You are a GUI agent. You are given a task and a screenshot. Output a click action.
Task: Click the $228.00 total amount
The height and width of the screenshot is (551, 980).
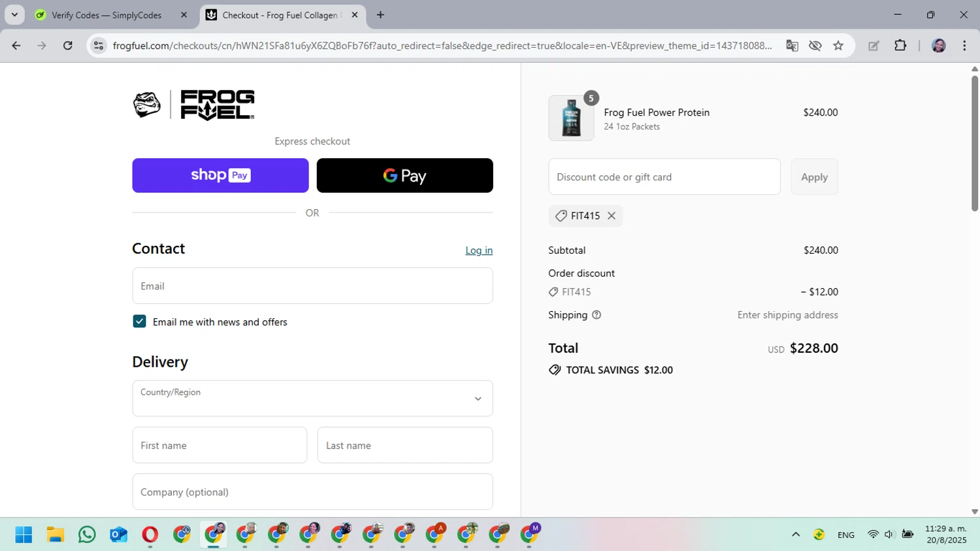point(814,348)
